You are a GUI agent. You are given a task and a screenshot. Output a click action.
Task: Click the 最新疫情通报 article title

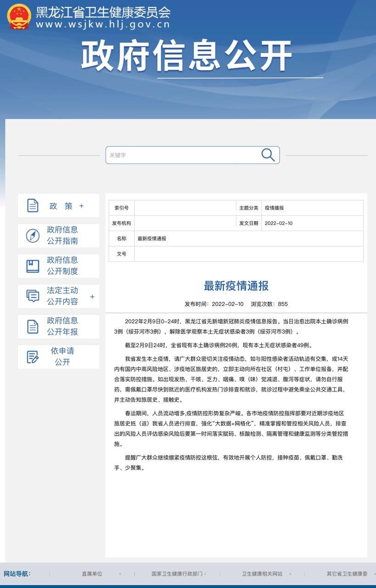(x=236, y=286)
